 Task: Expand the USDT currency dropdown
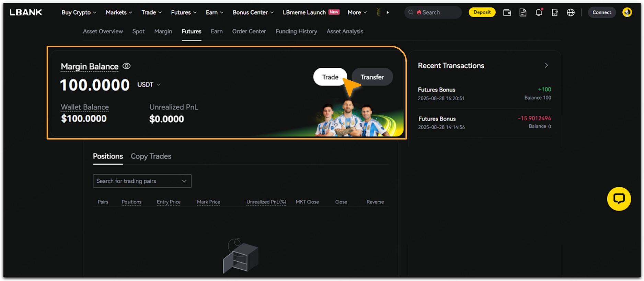149,85
